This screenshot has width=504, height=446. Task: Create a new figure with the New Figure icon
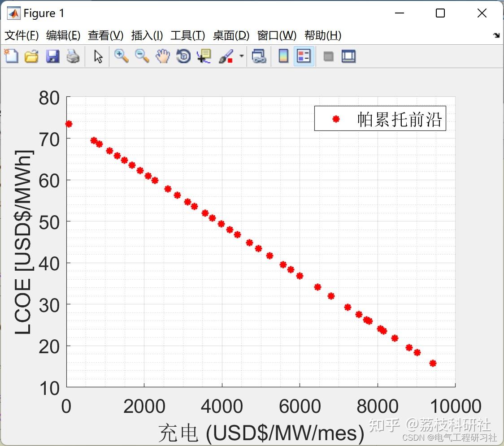tap(11, 56)
